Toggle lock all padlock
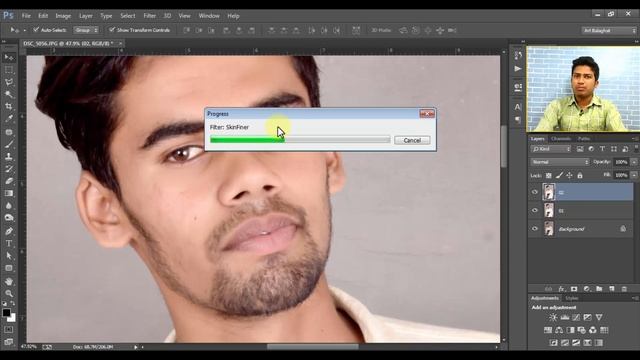This screenshot has height=360, width=640. pyautogui.click(x=580, y=176)
